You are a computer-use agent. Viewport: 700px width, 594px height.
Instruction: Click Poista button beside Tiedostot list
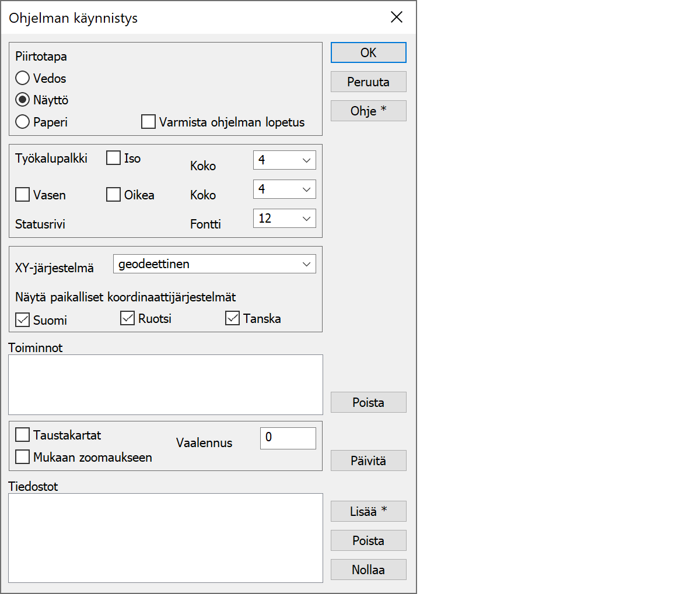369,540
